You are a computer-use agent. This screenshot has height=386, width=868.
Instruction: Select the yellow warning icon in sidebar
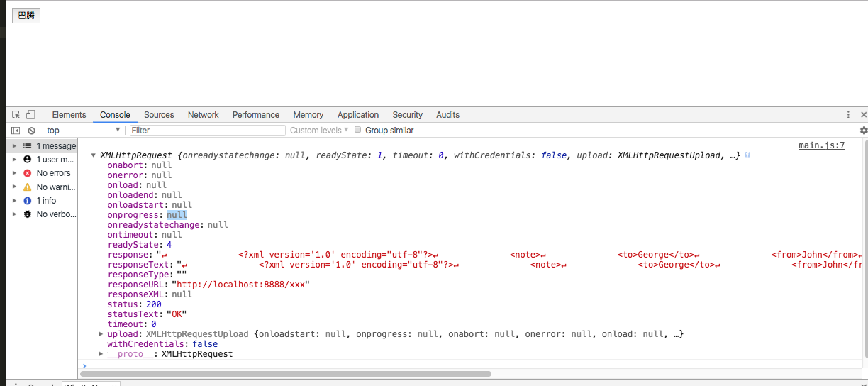tap(28, 187)
